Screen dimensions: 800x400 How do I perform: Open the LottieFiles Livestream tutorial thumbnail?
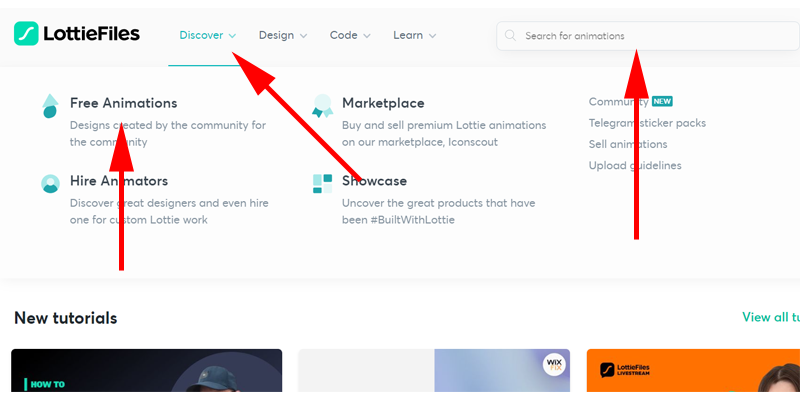[693, 370]
